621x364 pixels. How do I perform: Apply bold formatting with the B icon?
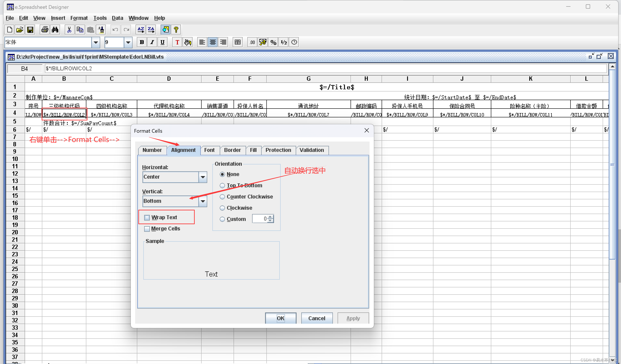(x=142, y=42)
